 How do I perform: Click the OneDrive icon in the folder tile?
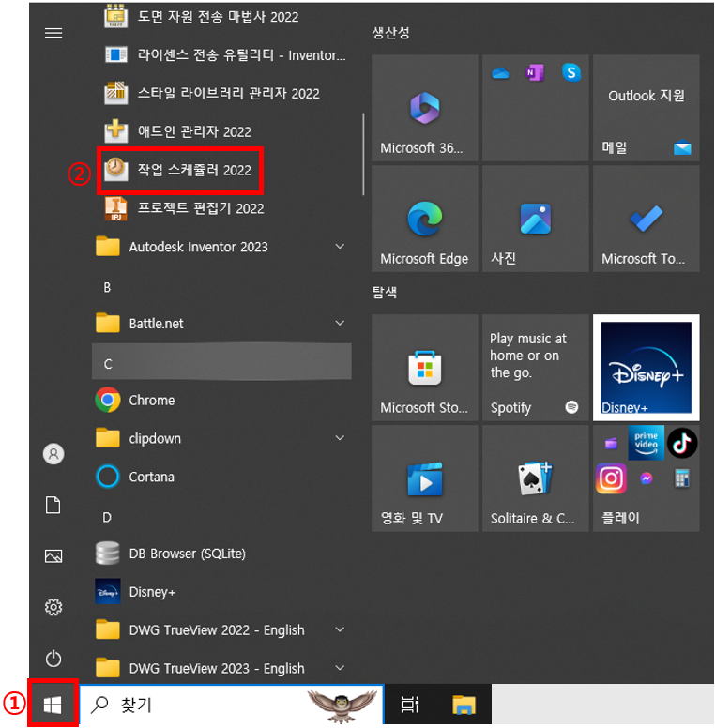(500, 73)
